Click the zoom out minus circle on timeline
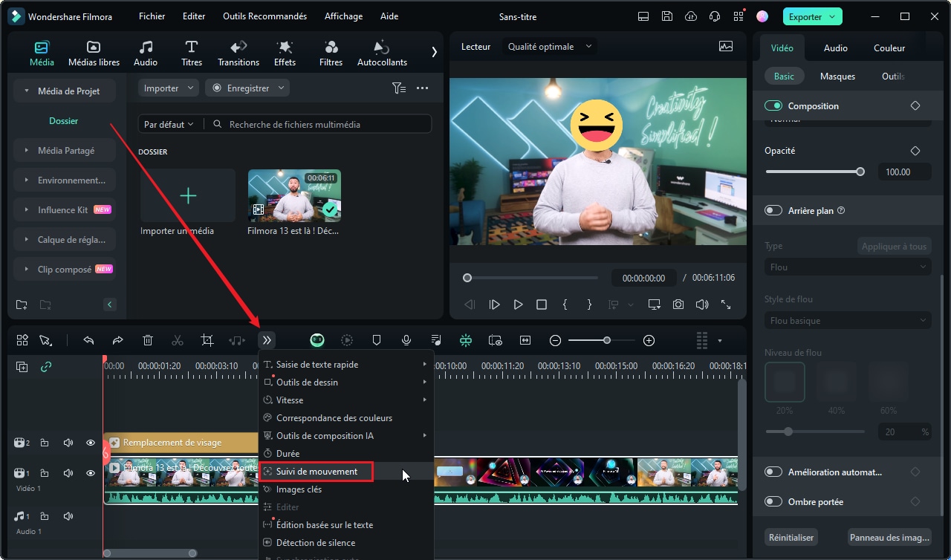This screenshot has width=951, height=560. [x=555, y=340]
